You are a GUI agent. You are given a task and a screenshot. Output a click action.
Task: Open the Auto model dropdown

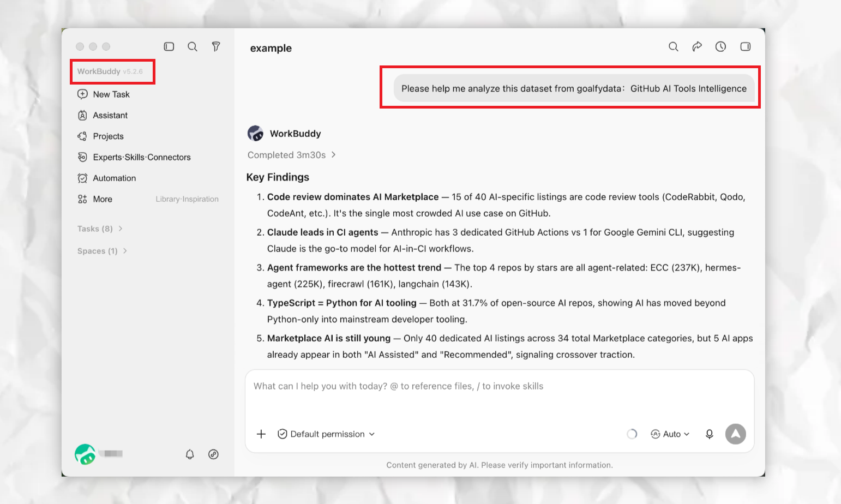coord(670,434)
